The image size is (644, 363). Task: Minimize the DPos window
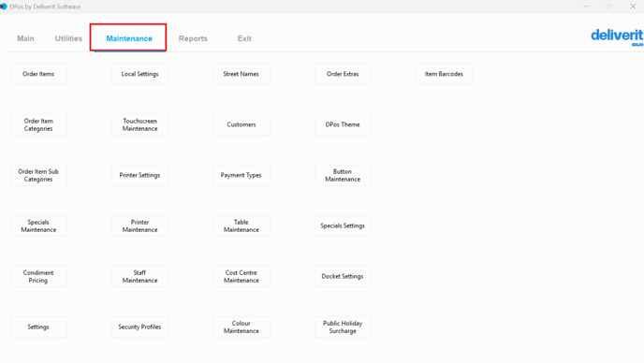[586, 7]
